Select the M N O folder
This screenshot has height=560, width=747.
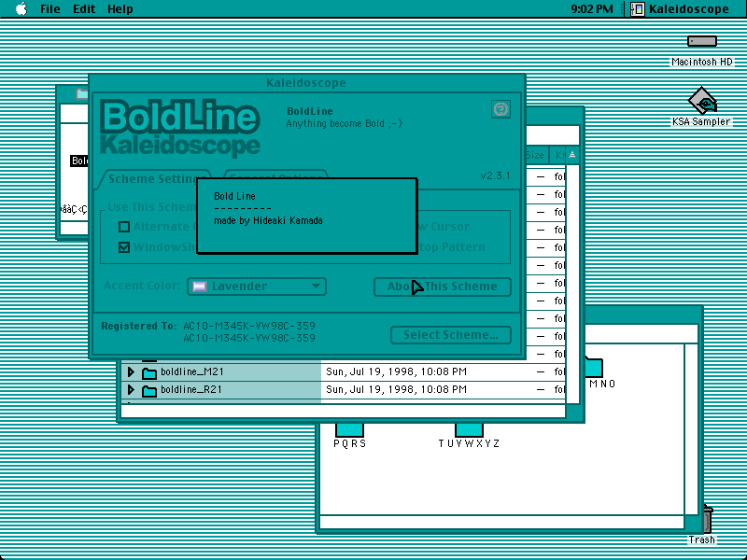[x=594, y=367]
